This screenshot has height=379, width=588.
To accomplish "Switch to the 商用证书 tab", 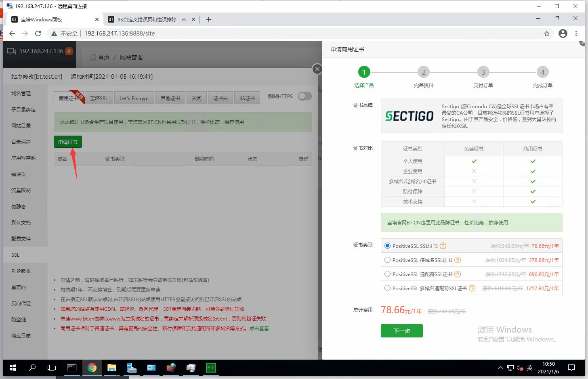I will pos(68,98).
